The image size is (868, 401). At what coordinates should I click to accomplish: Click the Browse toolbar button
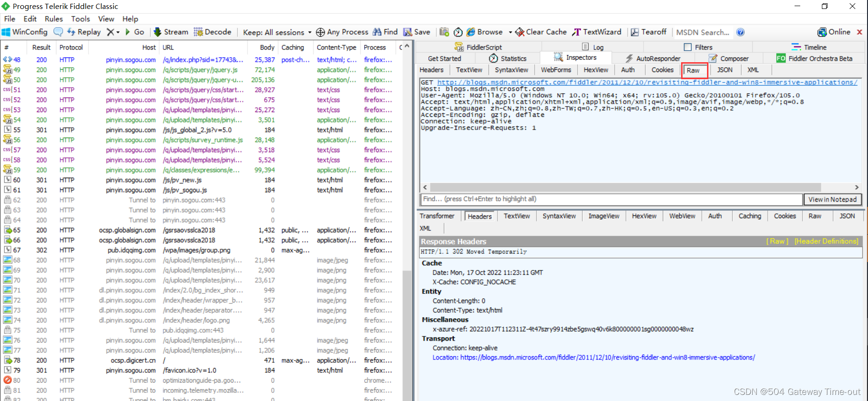click(x=484, y=32)
